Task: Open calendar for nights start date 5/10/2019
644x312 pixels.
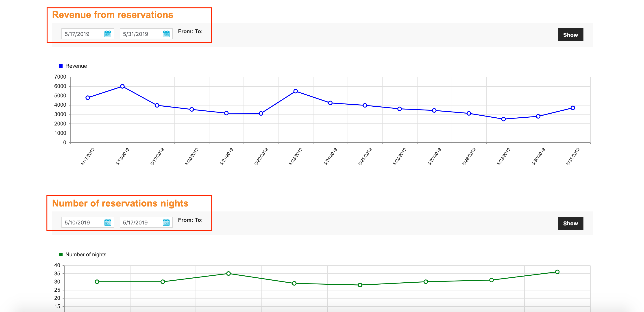Action: pos(108,222)
